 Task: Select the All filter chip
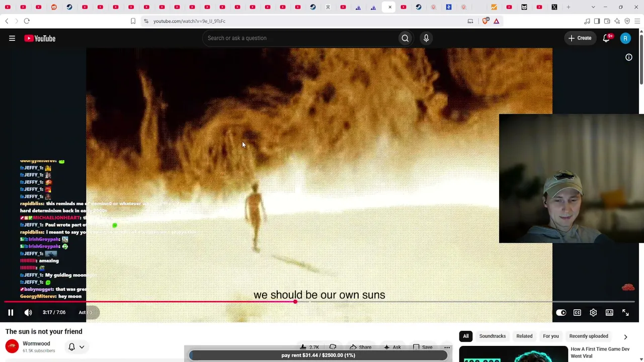click(x=466, y=336)
